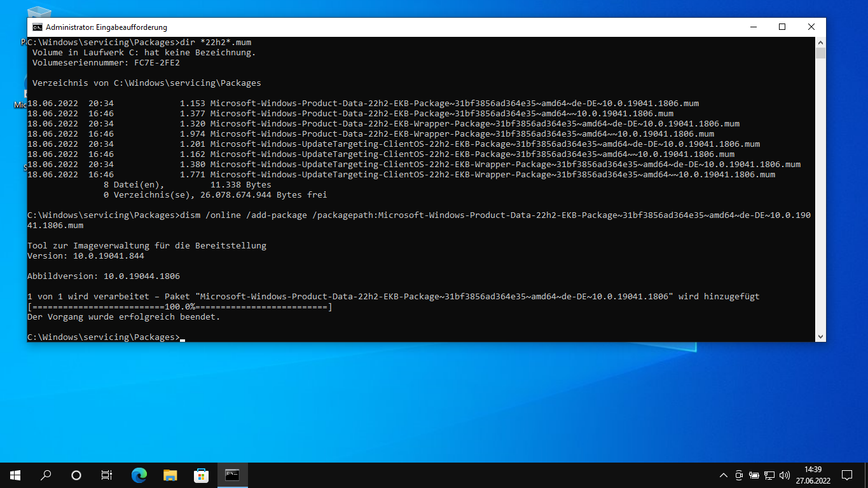Open the volume speaker tray icon

click(x=785, y=475)
